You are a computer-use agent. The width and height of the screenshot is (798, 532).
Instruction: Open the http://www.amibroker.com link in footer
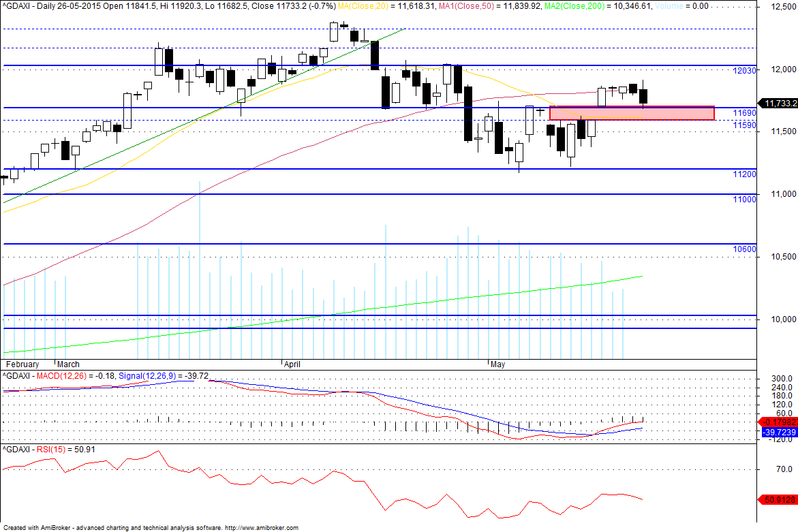(x=262, y=528)
